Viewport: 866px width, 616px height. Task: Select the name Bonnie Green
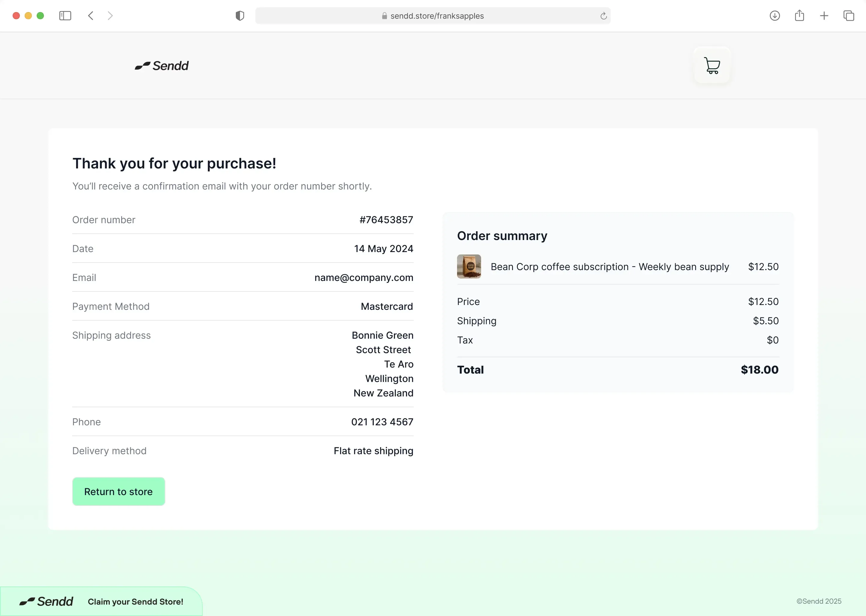click(x=382, y=335)
